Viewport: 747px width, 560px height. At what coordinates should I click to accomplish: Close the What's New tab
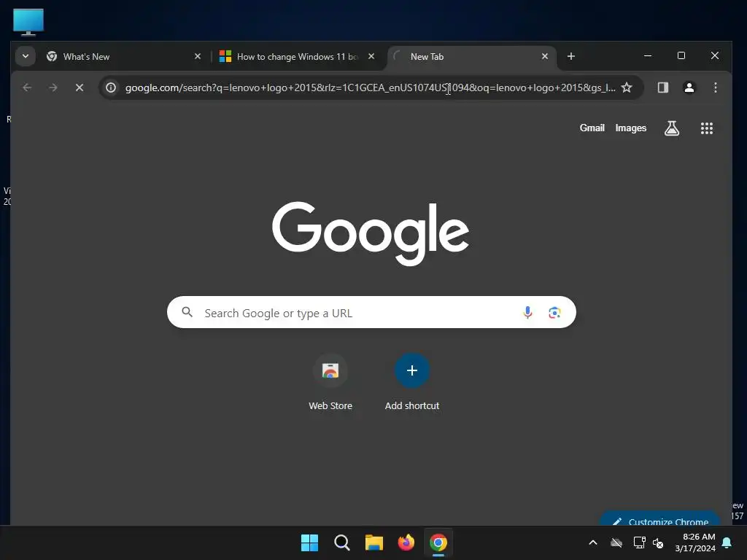pos(198,56)
